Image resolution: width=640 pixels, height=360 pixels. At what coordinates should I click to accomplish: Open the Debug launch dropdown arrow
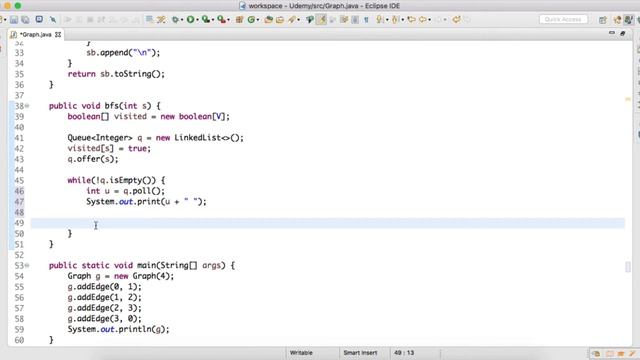pyautogui.click(x=182, y=20)
